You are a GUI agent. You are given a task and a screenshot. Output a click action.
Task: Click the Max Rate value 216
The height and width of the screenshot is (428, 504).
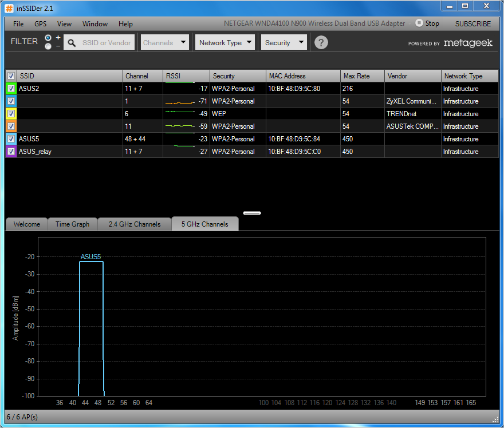[348, 88]
